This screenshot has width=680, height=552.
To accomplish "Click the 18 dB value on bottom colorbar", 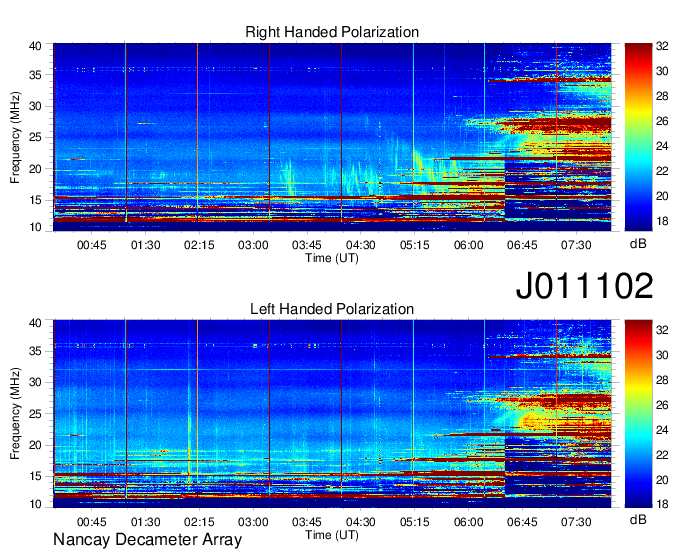I will coord(662,504).
